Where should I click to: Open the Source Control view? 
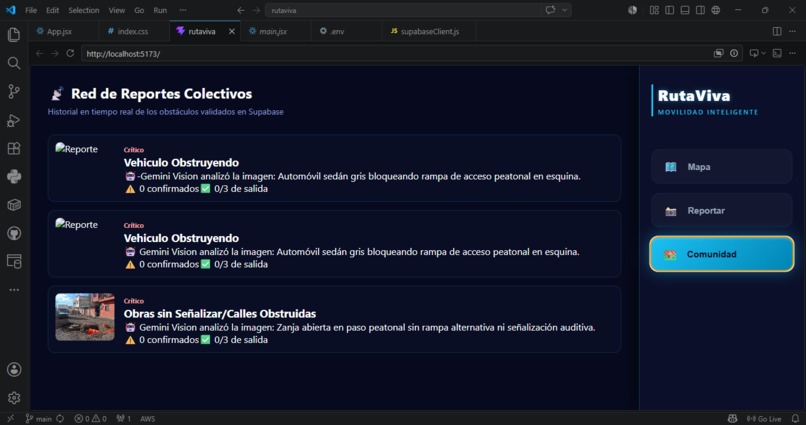[14, 91]
